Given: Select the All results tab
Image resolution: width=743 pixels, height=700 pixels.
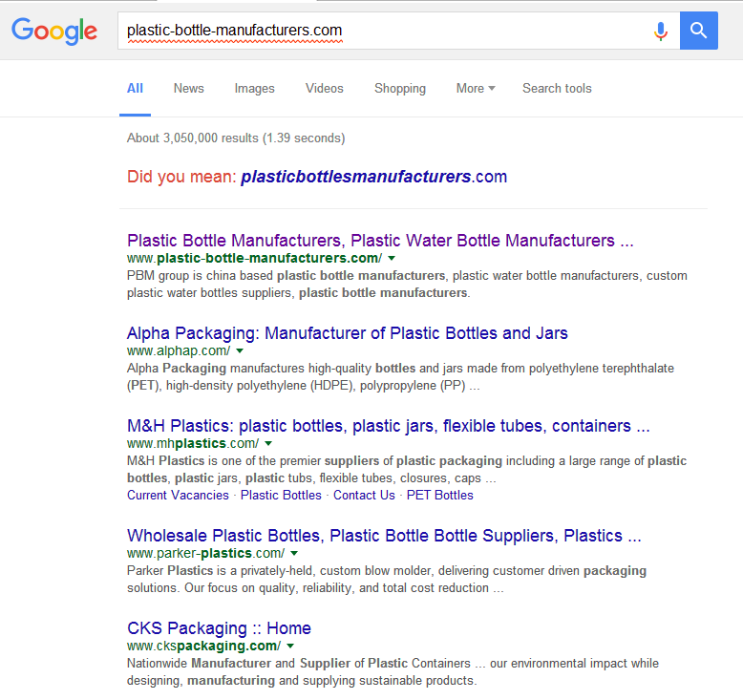Looking at the screenshot, I should click(x=135, y=89).
